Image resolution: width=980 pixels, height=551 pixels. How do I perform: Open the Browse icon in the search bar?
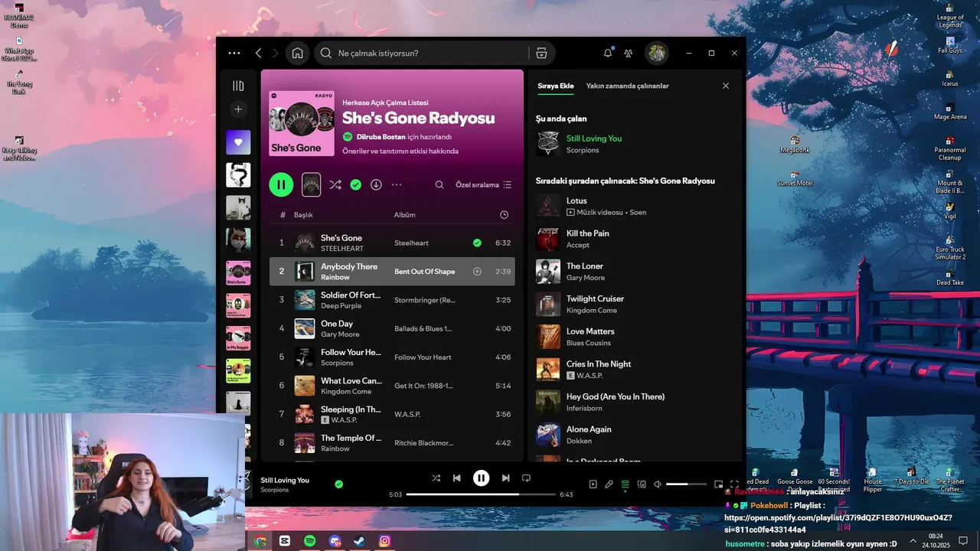(541, 54)
